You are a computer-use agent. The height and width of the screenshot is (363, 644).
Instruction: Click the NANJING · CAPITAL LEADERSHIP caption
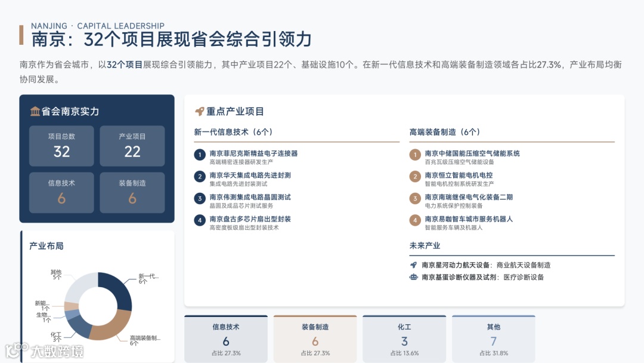(98, 26)
